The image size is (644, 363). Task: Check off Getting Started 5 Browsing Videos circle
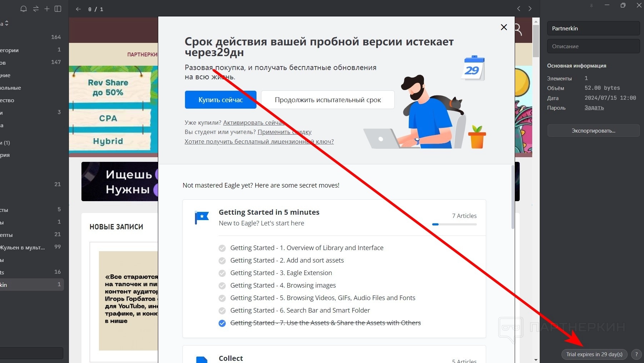coord(222,298)
